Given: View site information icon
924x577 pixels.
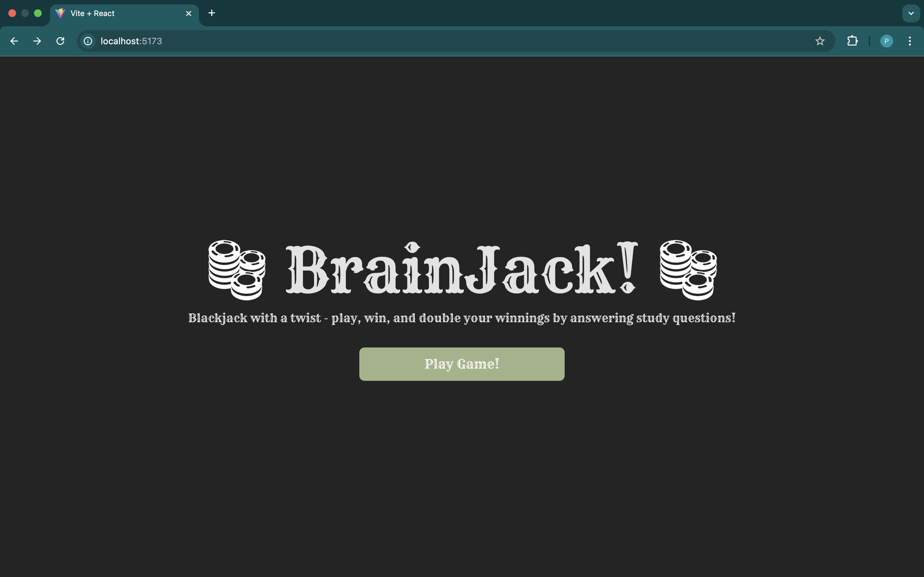Looking at the screenshot, I should tap(88, 41).
